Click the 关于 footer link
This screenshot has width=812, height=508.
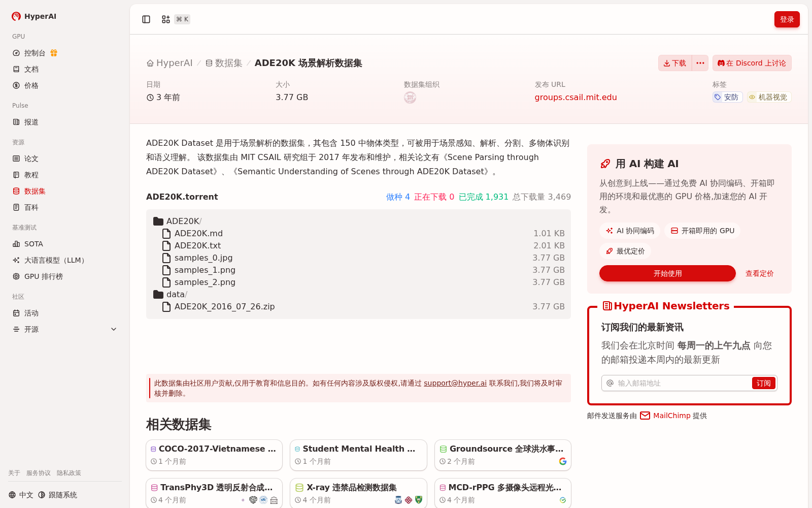pos(14,473)
